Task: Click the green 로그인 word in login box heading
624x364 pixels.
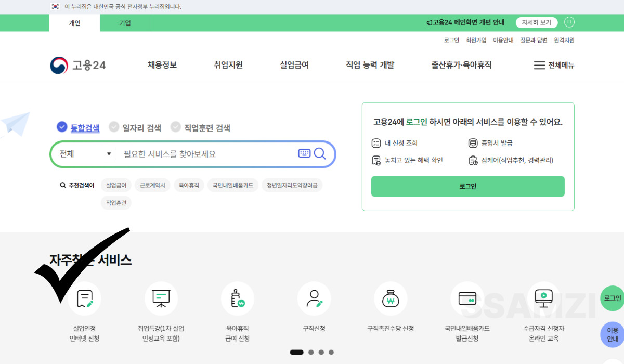Action: point(417,122)
